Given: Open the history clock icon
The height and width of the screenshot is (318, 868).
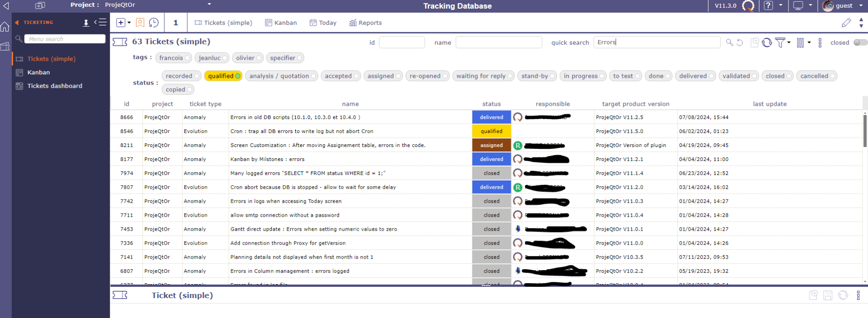Looking at the screenshot, I should coord(154,23).
